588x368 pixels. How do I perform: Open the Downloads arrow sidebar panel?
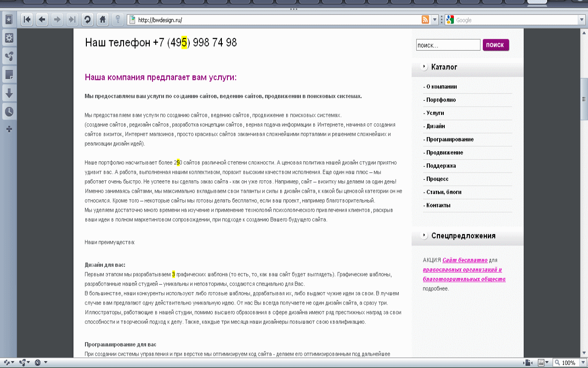click(9, 92)
